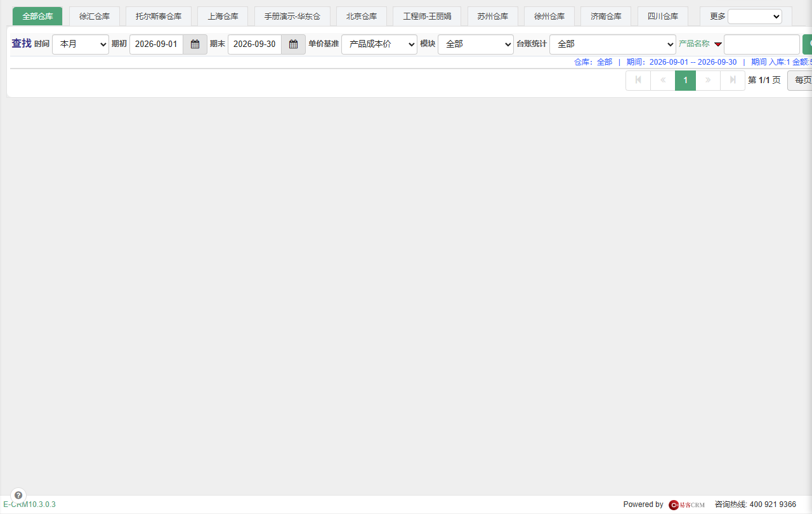Click the 期间：2026-09-01 -- 2026-09-30 summary text

pyautogui.click(x=682, y=62)
